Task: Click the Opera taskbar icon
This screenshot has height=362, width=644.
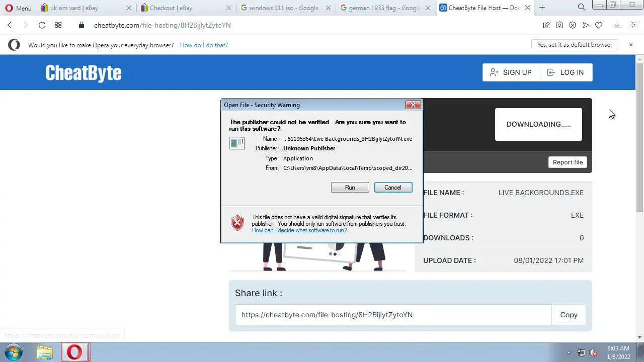Action: coord(74,352)
